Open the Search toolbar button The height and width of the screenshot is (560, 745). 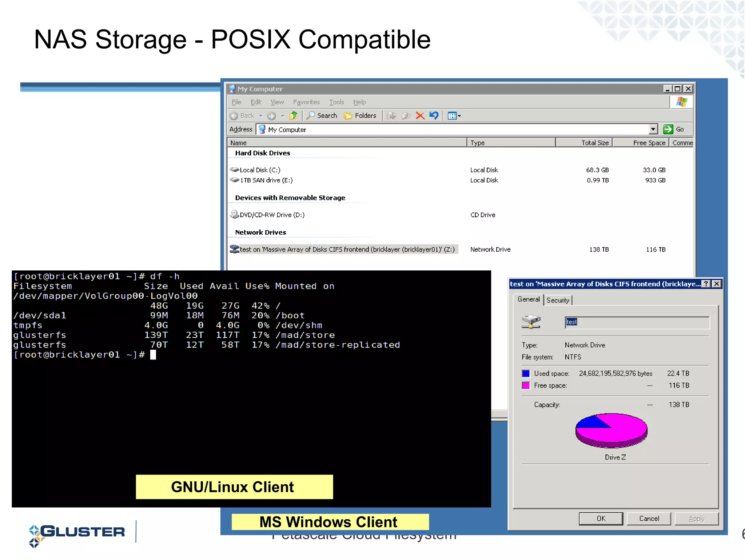click(322, 116)
